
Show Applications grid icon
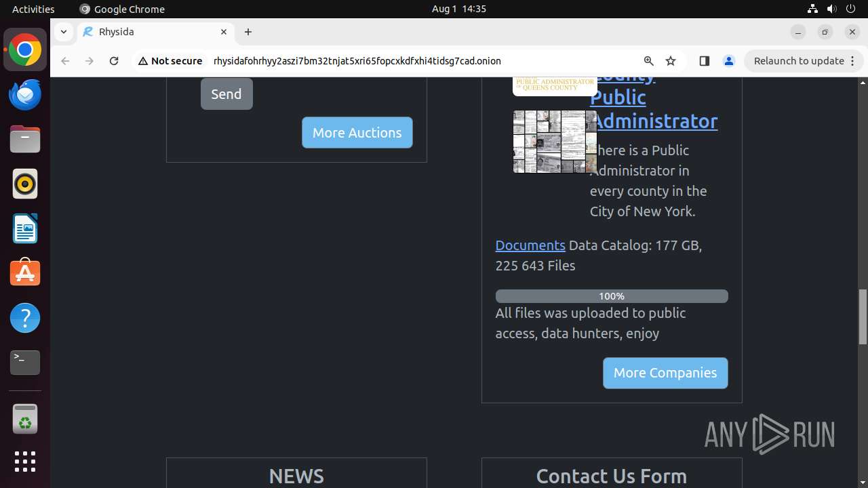coord(25,462)
